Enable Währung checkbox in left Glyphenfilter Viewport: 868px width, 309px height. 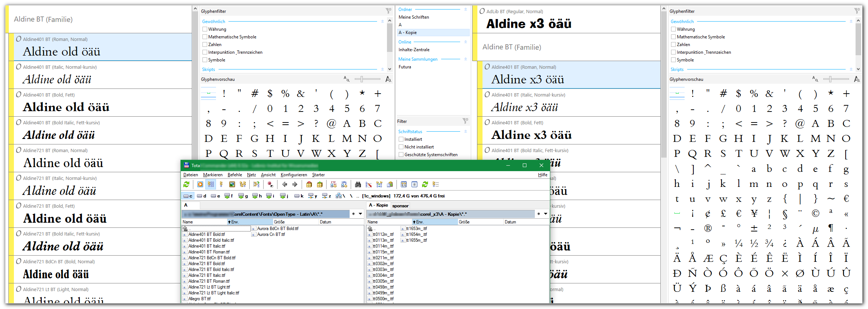tap(205, 29)
